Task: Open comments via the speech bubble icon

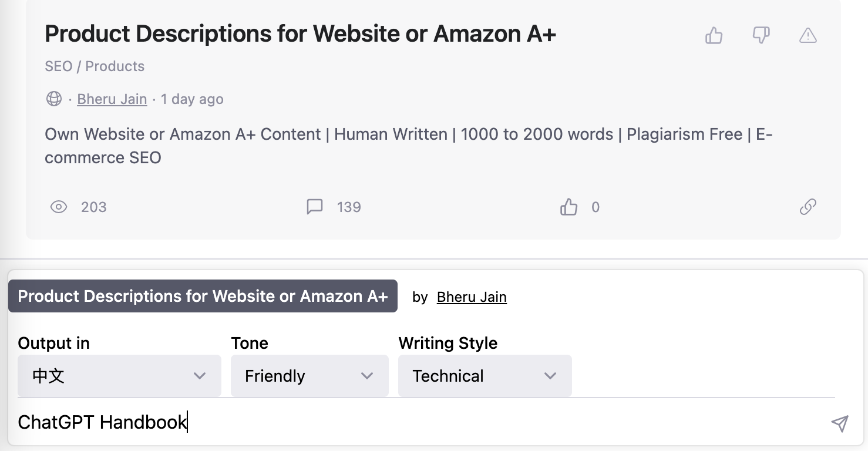Action: point(315,207)
